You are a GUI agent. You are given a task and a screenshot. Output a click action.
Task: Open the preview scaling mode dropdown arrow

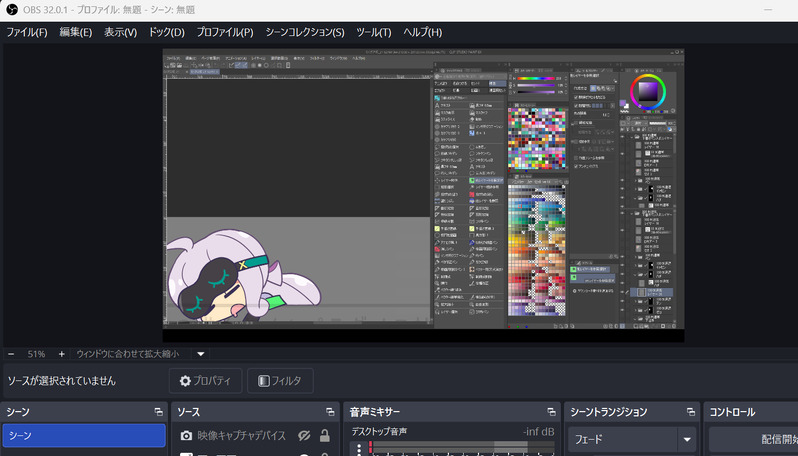tap(201, 354)
